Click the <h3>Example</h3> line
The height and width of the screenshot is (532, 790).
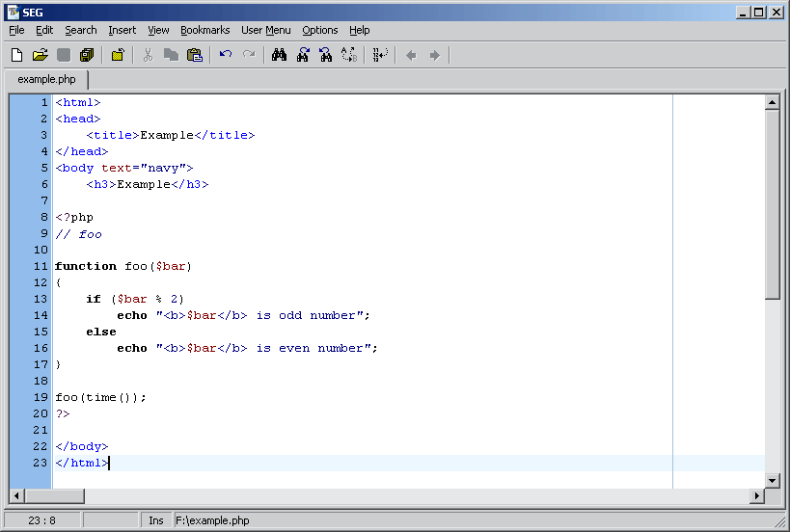point(148,185)
